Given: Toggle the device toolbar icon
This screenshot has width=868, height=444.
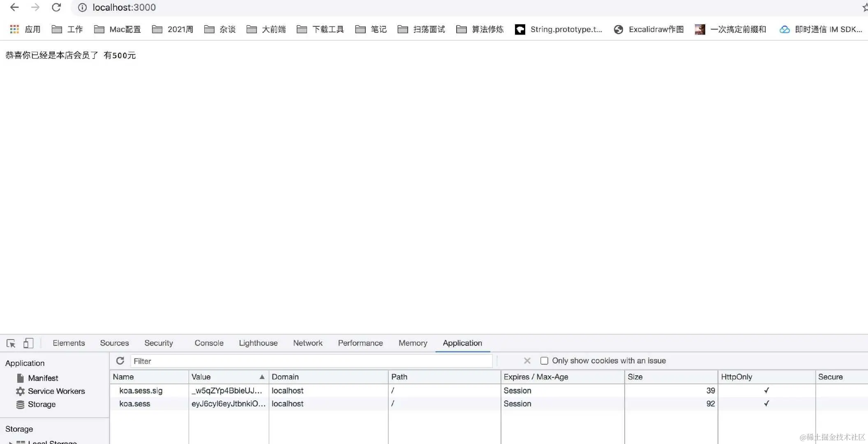Looking at the screenshot, I should point(28,343).
